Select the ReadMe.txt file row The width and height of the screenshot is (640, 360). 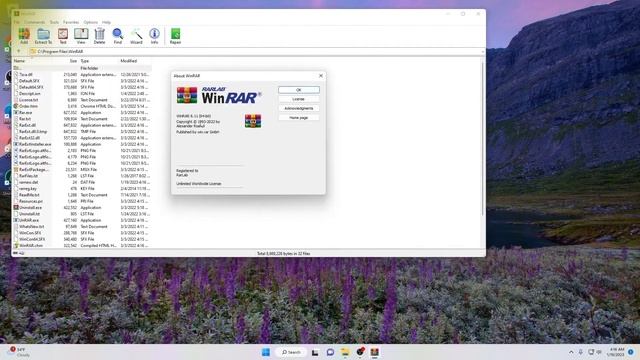tap(82, 195)
